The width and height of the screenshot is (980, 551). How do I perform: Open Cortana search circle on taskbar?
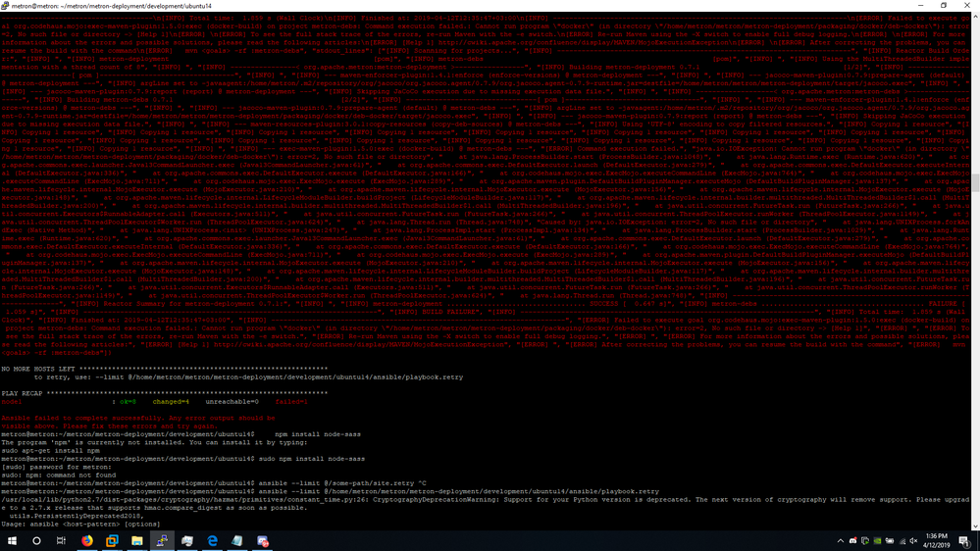click(x=36, y=541)
